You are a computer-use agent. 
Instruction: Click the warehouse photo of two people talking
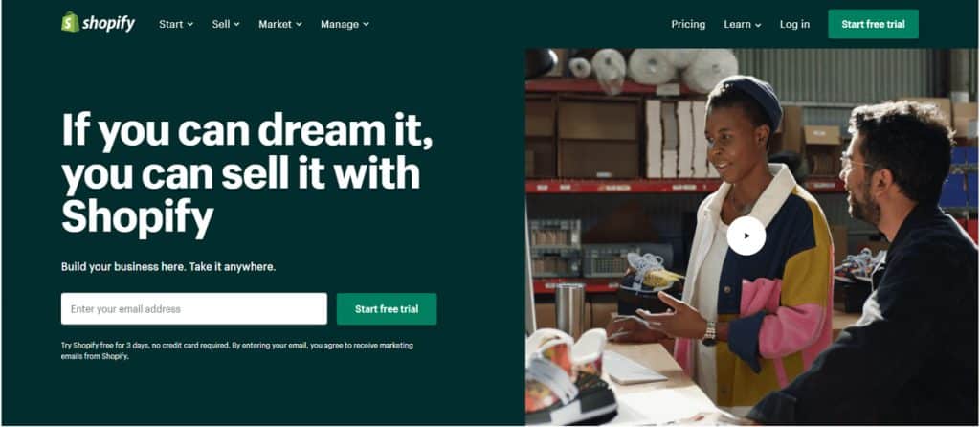[x=752, y=236]
